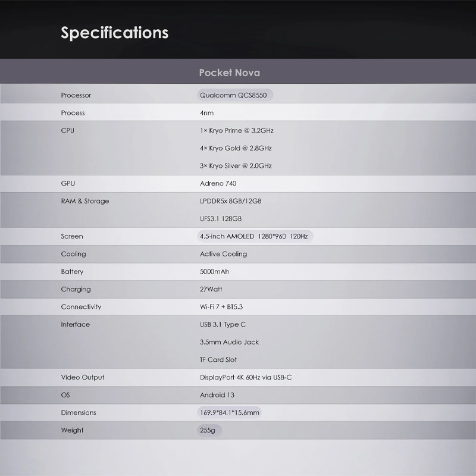Click the 169.9*84.1*15.6mm dimensions badge
476x476 pixels.
[230, 412]
